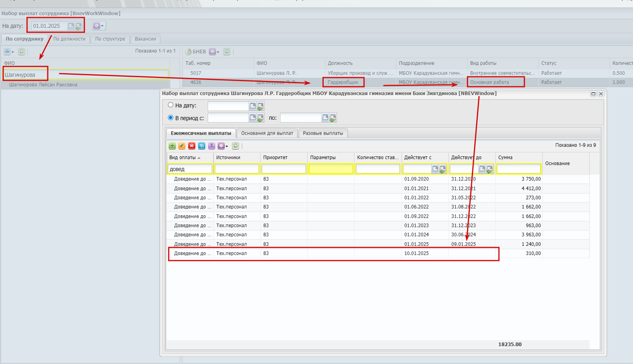
Task: Click the purple sigma sum icon
Action: click(212, 146)
